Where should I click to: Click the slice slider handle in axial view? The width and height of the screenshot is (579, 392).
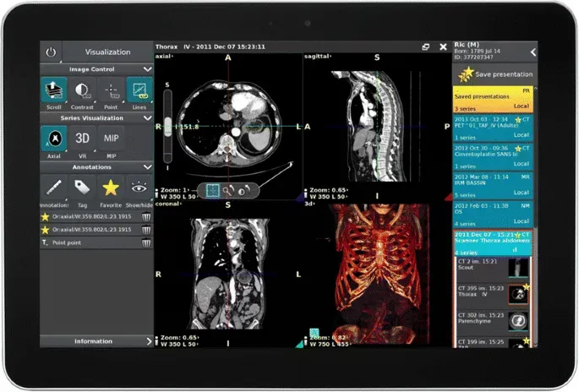(x=167, y=127)
